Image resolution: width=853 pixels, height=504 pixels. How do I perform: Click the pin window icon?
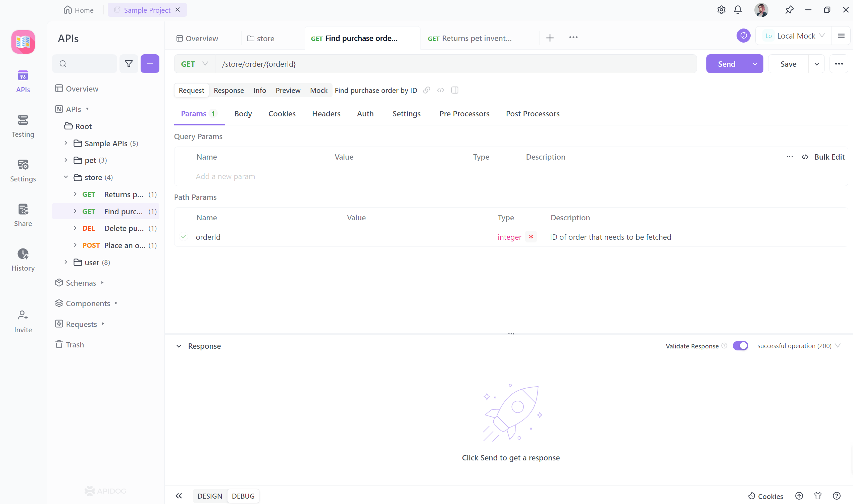[x=789, y=10]
